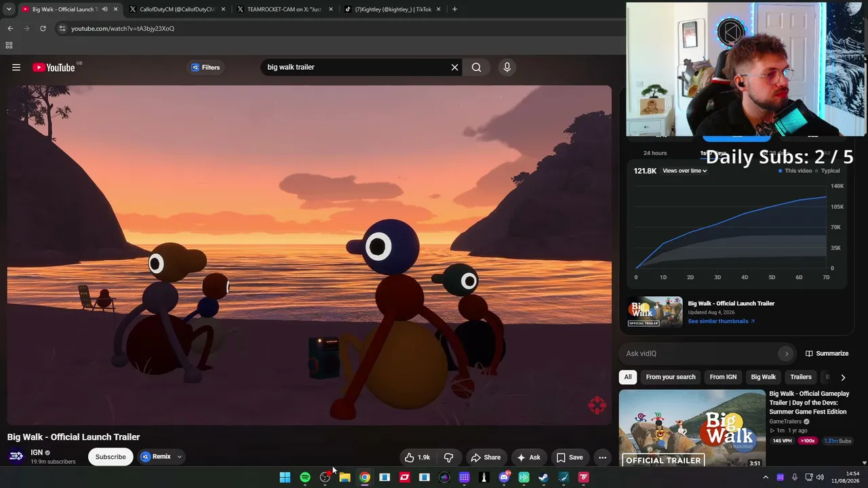Open 'Big Walk - Official Gameplay Trailer' title
This screenshot has width=868, height=488.
click(x=810, y=403)
